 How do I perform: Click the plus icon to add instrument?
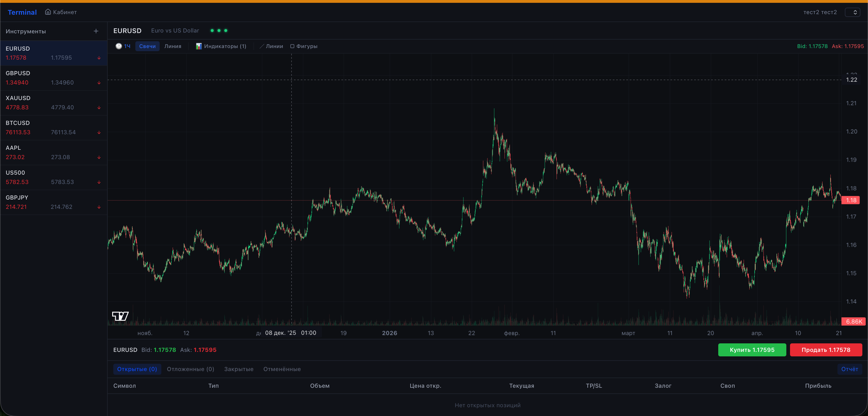pos(96,31)
